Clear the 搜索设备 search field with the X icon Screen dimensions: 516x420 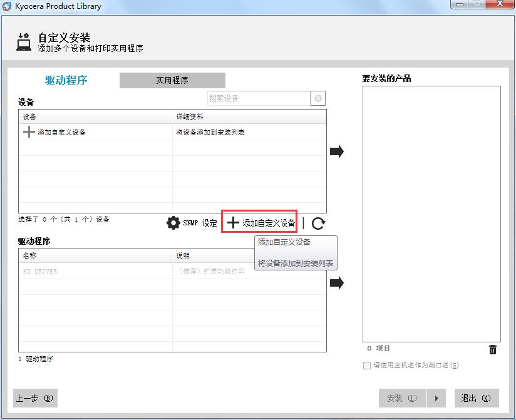pos(318,98)
